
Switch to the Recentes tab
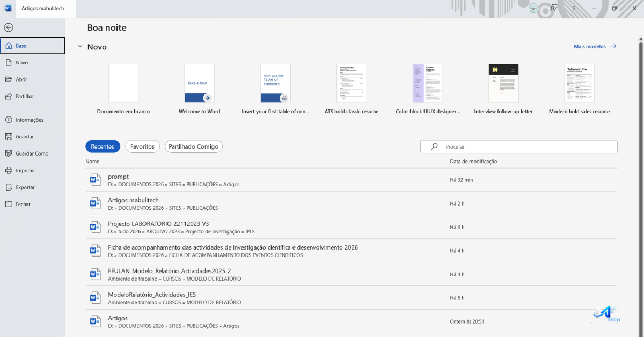(x=103, y=146)
